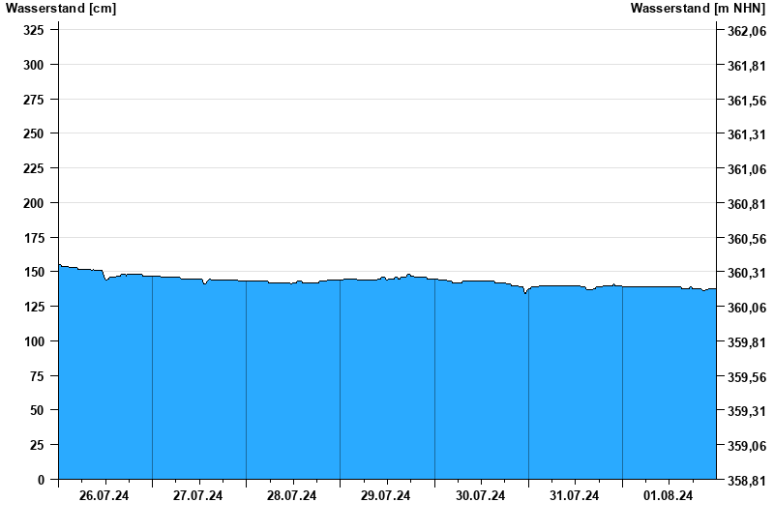Image resolution: width=774 pixels, height=532 pixels.
Task: Click the 359,56 tick label on the right axis
Action: (745, 376)
